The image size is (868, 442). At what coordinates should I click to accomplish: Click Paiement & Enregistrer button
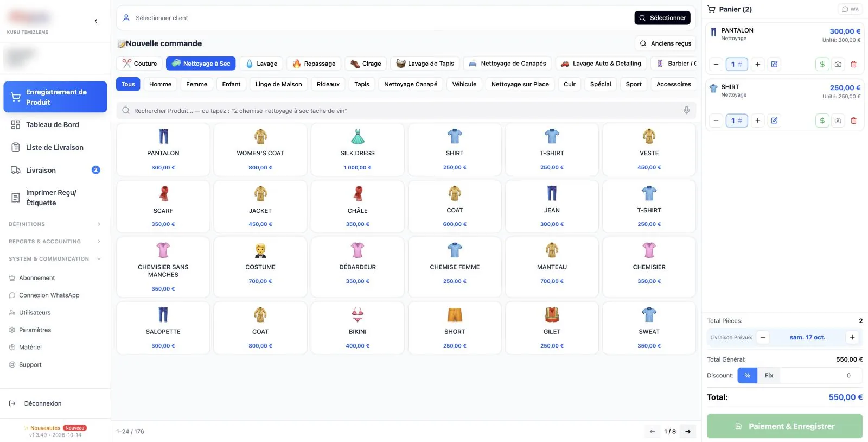[784, 426]
